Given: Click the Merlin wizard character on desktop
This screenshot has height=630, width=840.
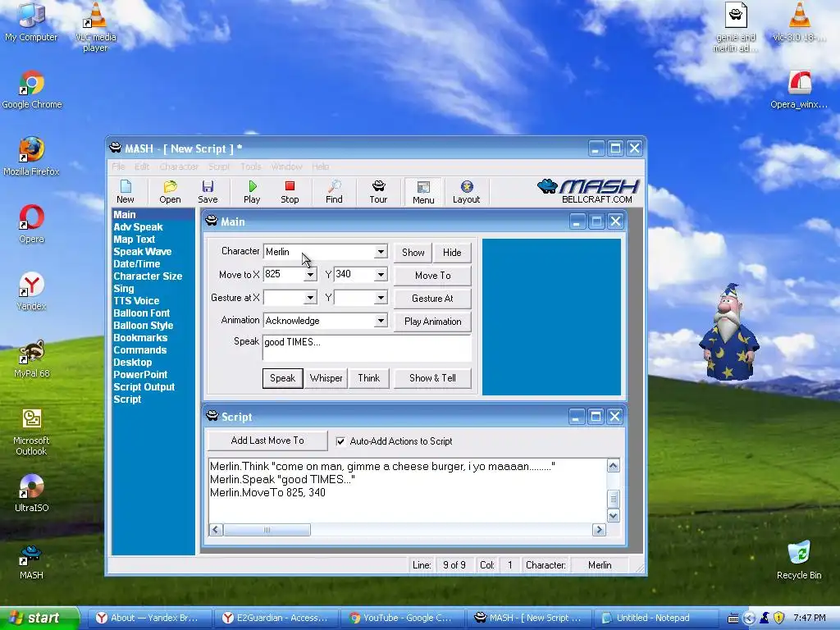Looking at the screenshot, I should tap(729, 332).
